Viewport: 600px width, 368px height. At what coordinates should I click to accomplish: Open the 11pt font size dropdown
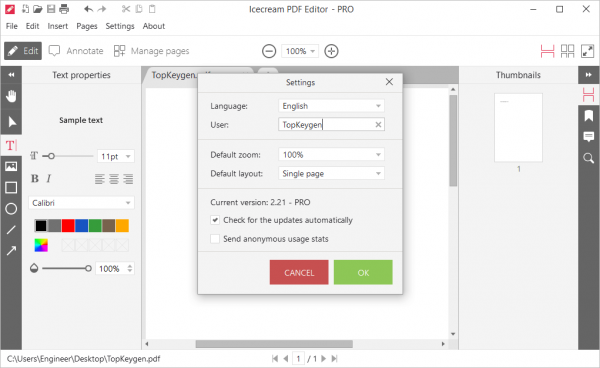(116, 156)
